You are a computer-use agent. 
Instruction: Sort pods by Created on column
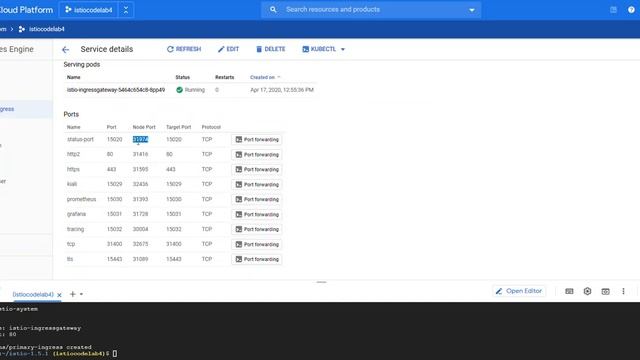265,77
